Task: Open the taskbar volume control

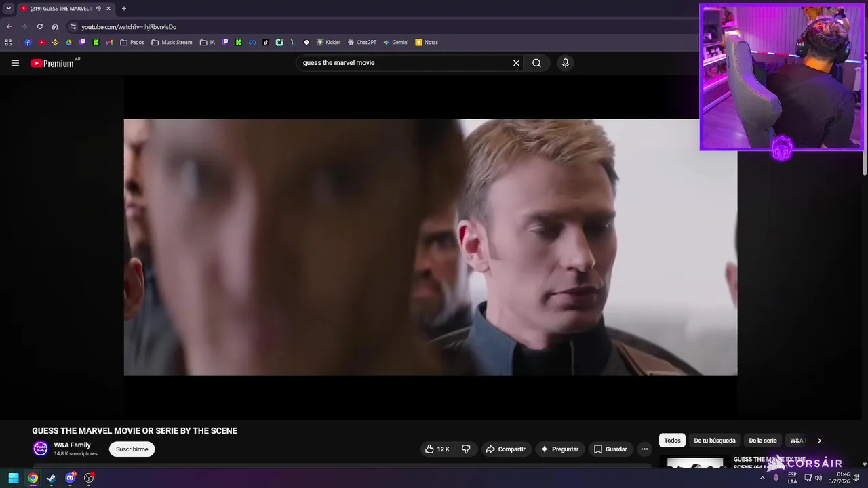Action: point(818,478)
